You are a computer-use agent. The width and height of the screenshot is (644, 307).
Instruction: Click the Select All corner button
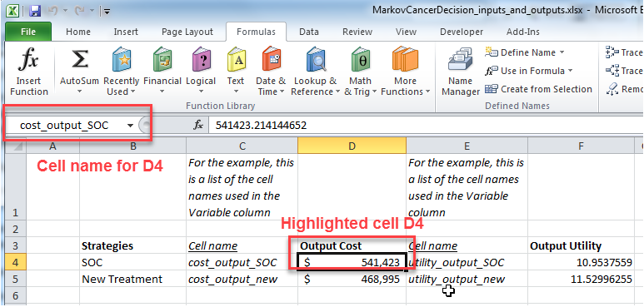(16, 146)
